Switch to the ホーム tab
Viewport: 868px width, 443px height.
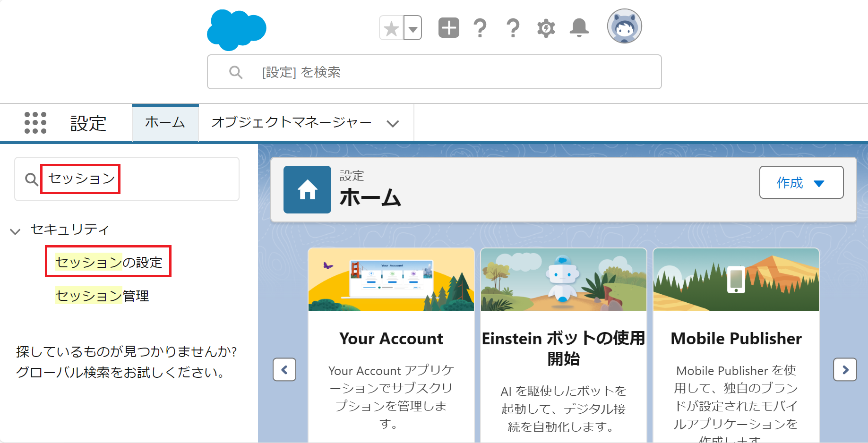click(165, 123)
